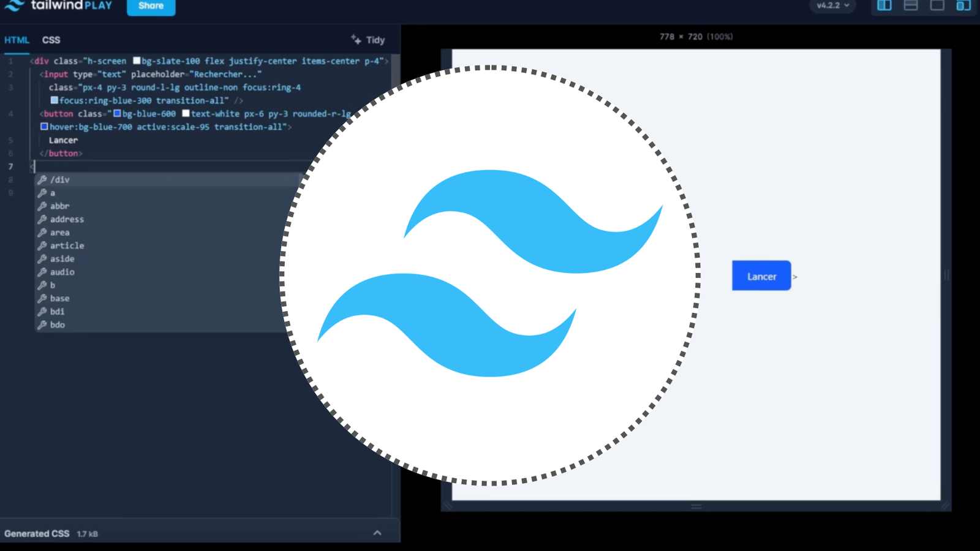
Task: Click the wrench icon beside audio
Action: point(42,272)
